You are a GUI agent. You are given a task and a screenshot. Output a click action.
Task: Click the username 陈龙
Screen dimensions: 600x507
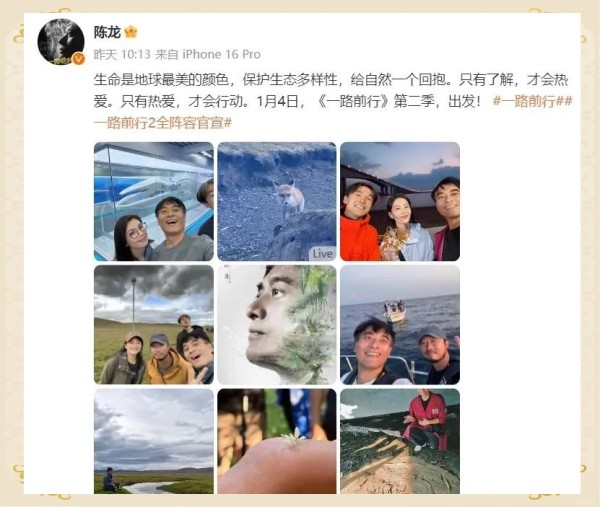(107, 32)
